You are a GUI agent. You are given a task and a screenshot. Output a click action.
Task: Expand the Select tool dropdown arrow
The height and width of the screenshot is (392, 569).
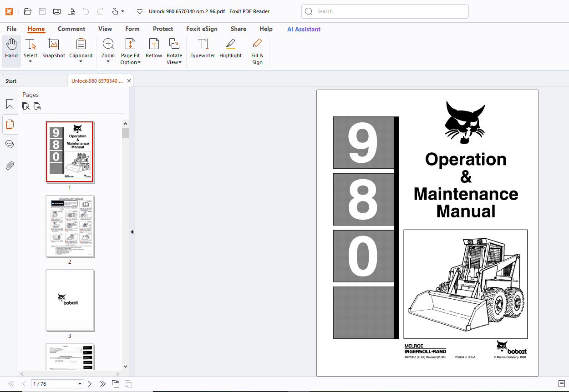pos(30,61)
